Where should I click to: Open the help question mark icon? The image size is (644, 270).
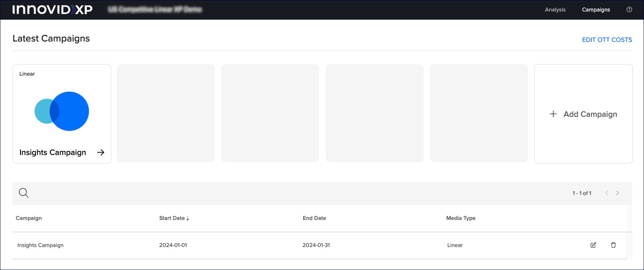click(x=629, y=10)
